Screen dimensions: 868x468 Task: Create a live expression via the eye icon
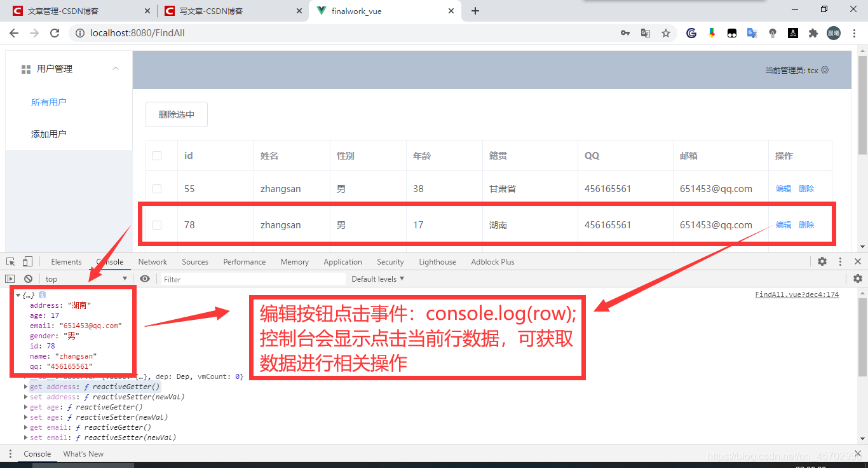pyautogui.click(x=145, y=279)
